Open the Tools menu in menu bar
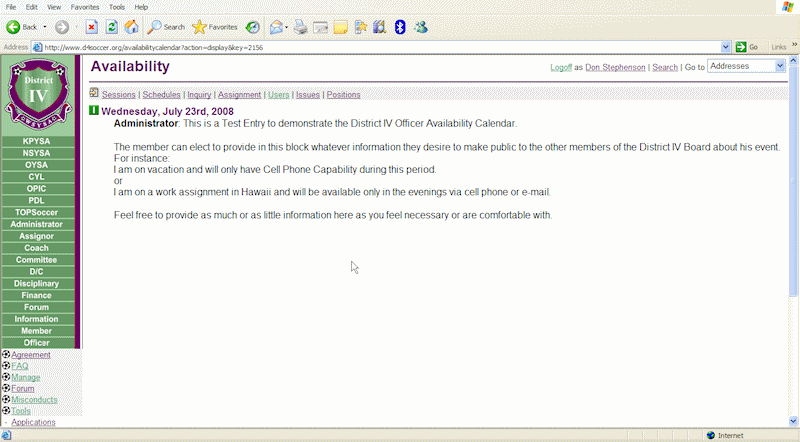 click(x=116, y=7)
